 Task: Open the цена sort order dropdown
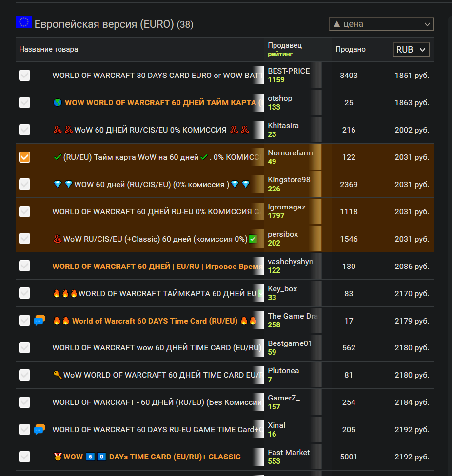(x=381, y=24)
